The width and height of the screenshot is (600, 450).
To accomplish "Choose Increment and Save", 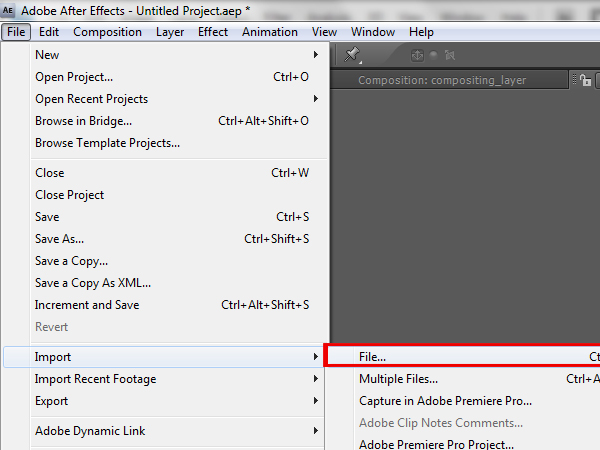I will click(x=87, y=305).
